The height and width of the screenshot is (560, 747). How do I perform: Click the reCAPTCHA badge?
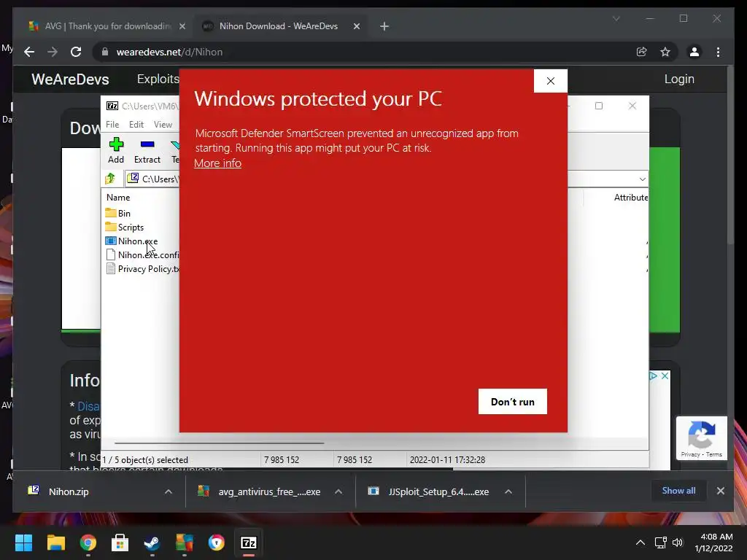click(x=701, y=438)
